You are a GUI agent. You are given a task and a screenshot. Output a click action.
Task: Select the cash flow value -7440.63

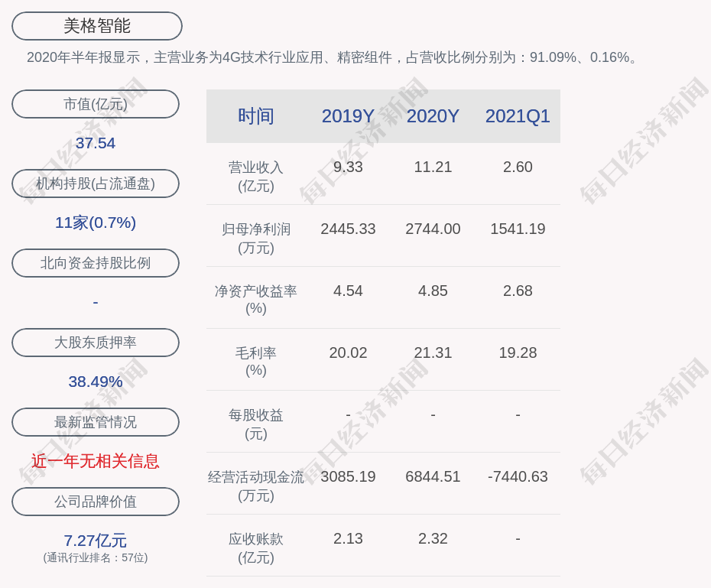coord(518,476)
